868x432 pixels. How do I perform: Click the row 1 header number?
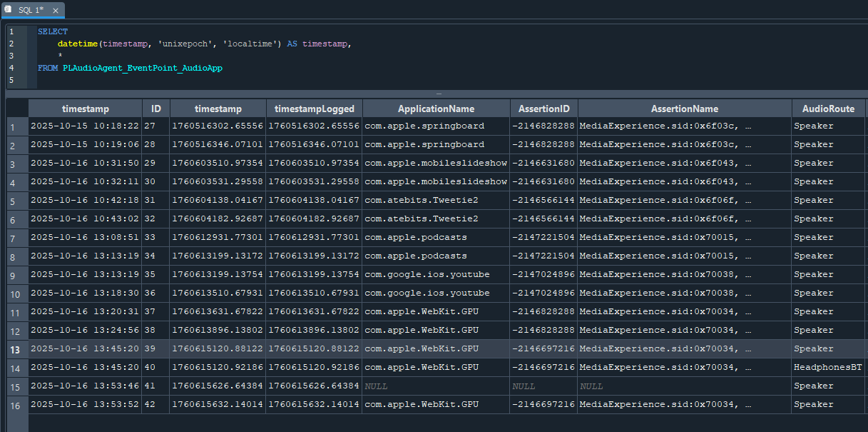coord(15,126)
